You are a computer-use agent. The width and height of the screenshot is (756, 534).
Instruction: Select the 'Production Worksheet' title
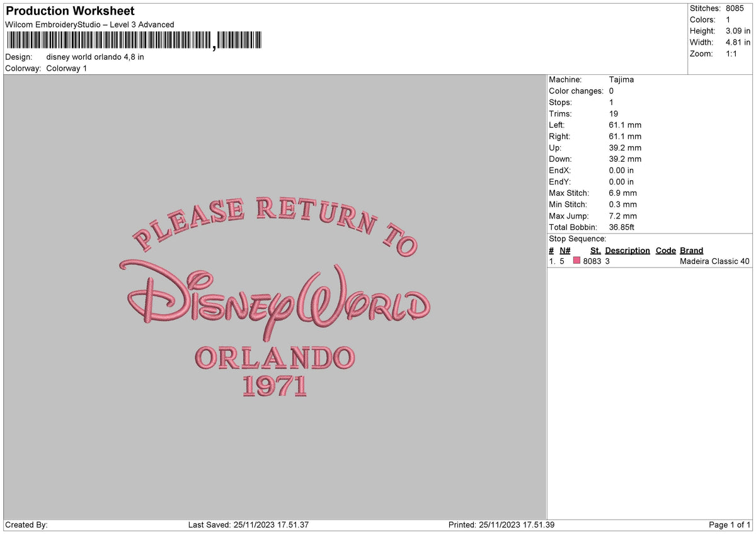tap(70, 11)
